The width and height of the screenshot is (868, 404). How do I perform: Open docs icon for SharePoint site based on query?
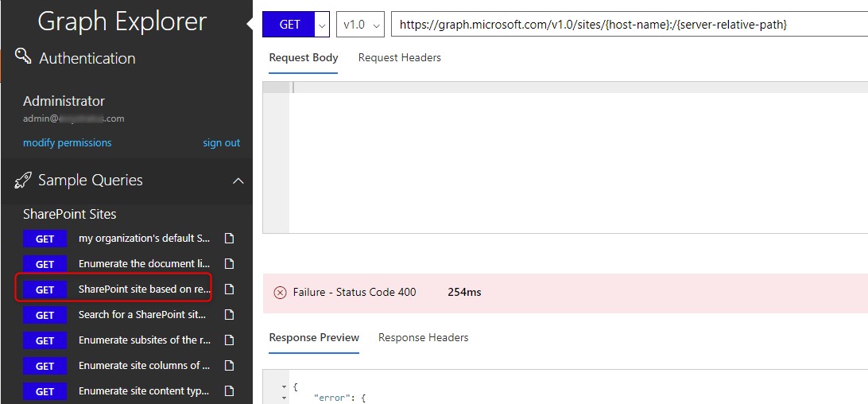(x=229, y=289)
